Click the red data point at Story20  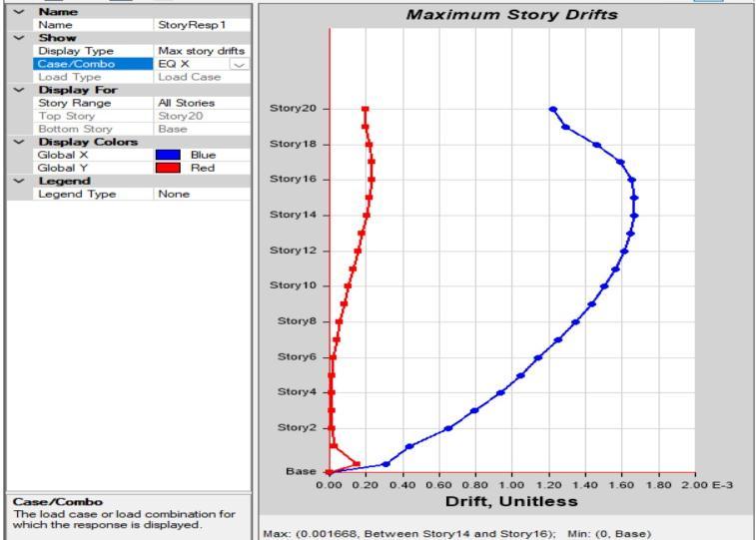pyautogui.click(x=365, y=110)
